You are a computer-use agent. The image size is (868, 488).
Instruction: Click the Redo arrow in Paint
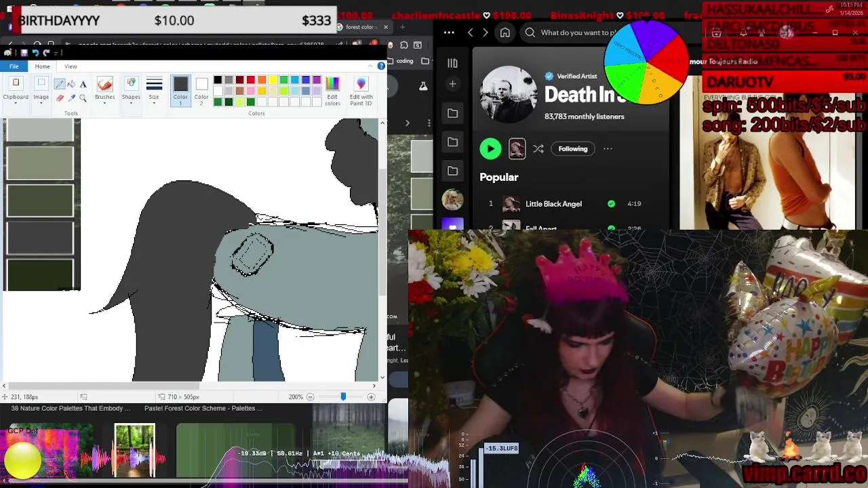[46, 53]
